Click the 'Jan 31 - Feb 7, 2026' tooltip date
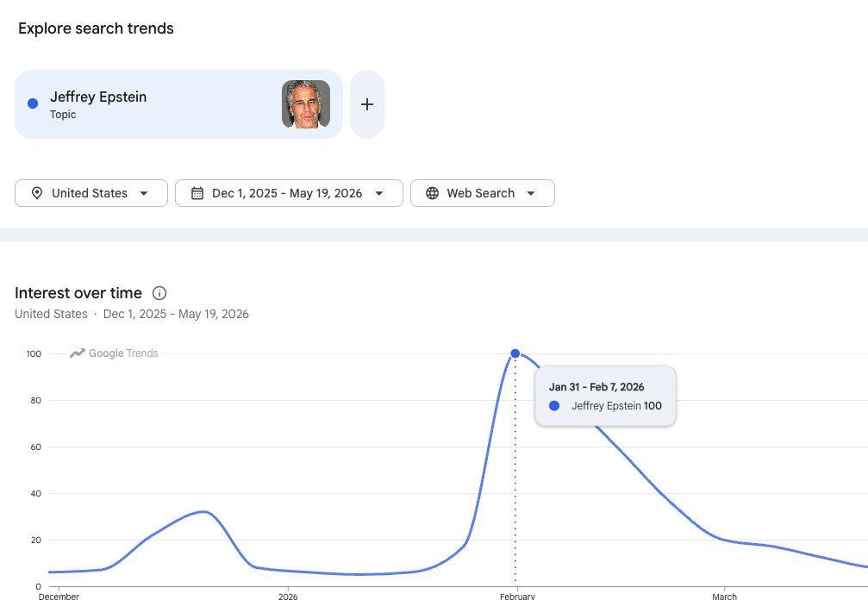The image size is (868, 600). pos(596,387)
